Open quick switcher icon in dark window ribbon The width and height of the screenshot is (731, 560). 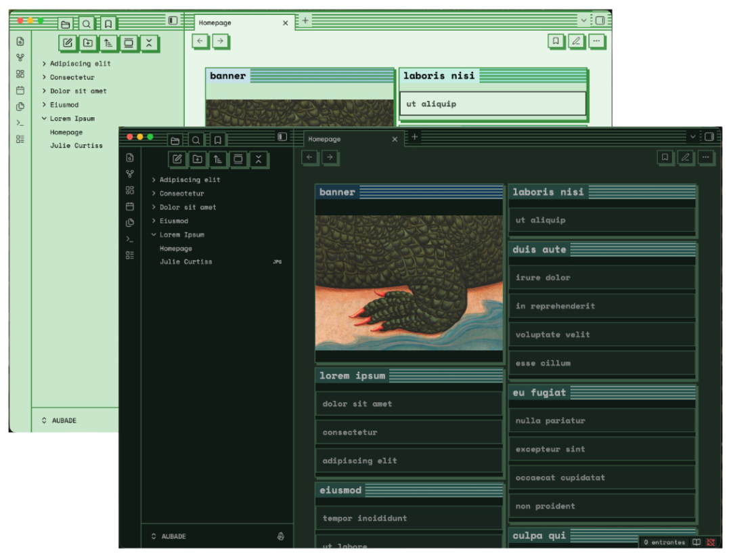130,158
